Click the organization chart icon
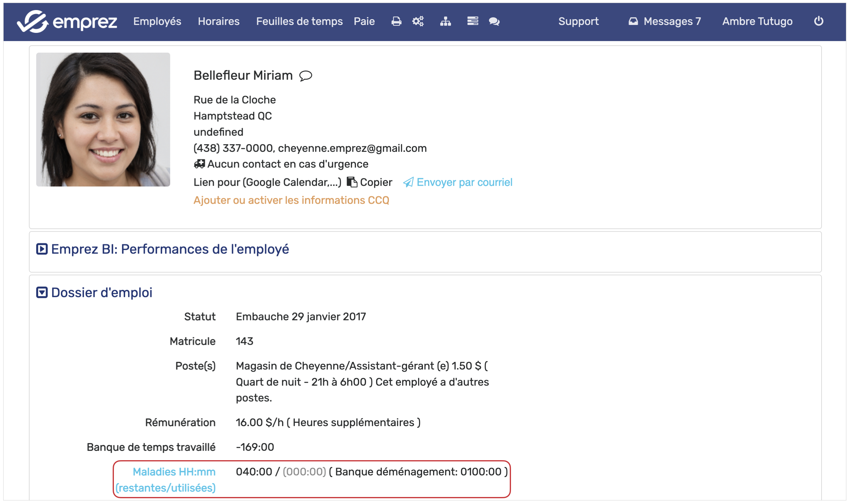Viewport: 849px width, 504px height. point(446,21)
